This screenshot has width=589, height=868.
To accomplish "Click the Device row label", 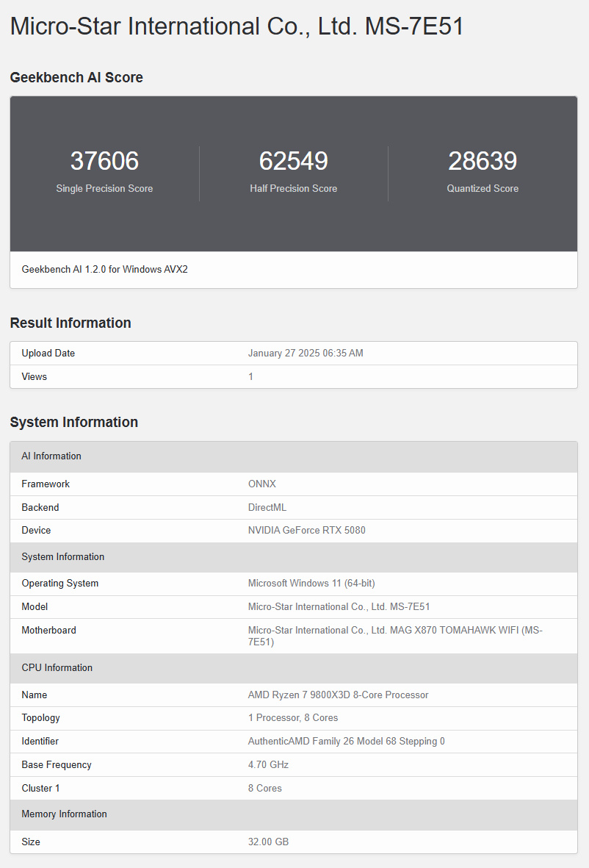I will [36, 531].
